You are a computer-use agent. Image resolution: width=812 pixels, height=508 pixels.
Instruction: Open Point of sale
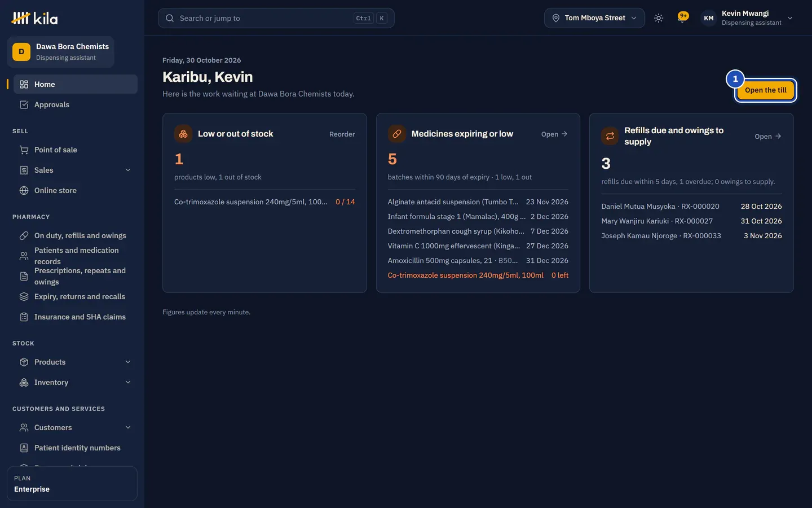click(x=76, y=150)
